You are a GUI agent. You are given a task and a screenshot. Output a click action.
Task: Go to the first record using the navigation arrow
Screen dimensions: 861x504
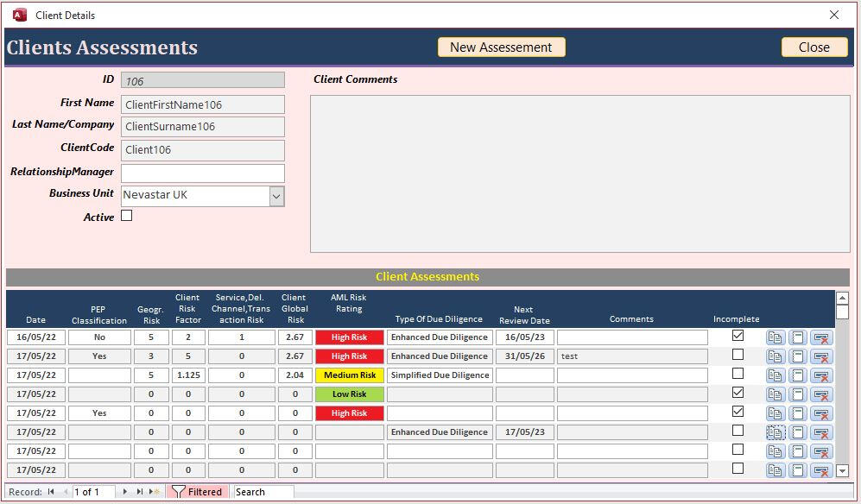[x=51, y=492]
